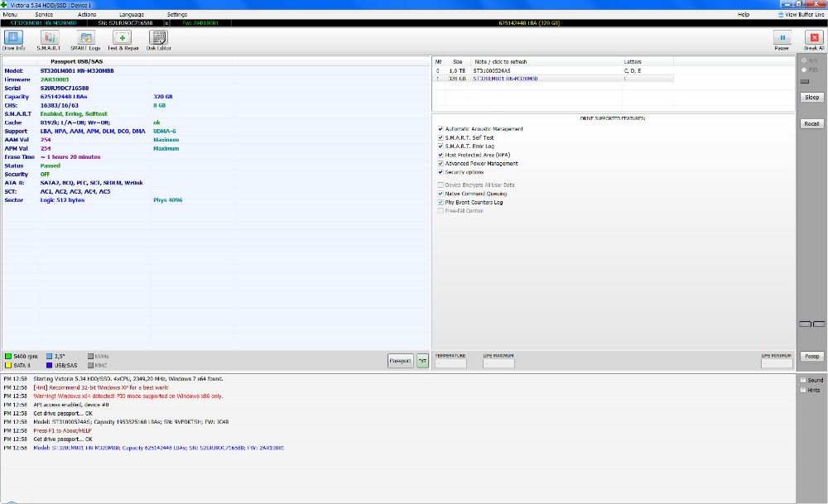Click the Victoria green cross title icon
Image resolution: width=828 pixels, height=504 pixels.
[x=3, y=5]
